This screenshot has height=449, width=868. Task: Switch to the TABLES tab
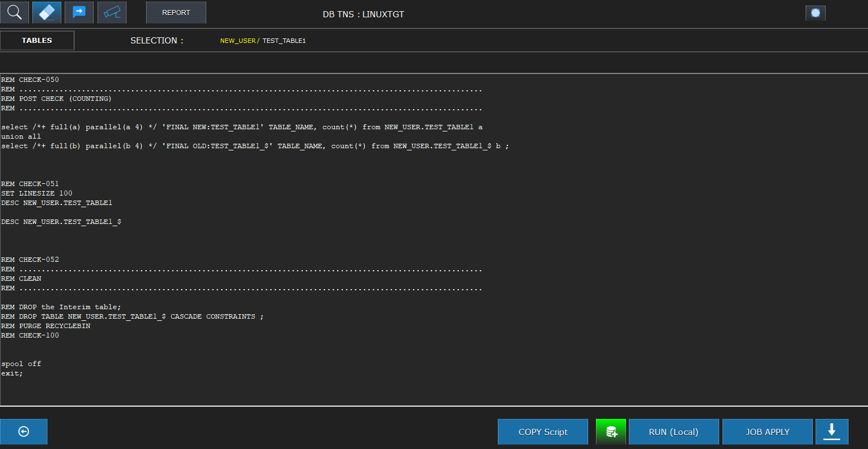tap(37, 41)
